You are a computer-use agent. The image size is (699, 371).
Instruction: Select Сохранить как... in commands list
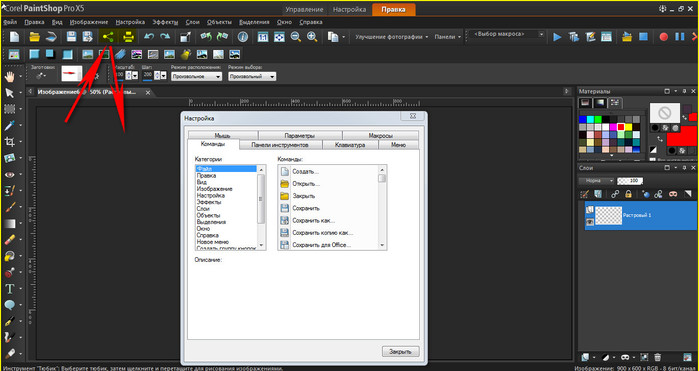point(313,220)
